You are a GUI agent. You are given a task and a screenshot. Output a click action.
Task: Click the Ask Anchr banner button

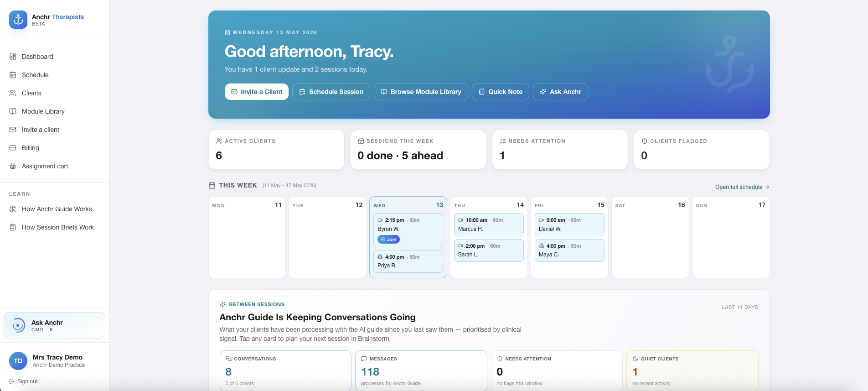pyautogui.click(x=560, y=92)
